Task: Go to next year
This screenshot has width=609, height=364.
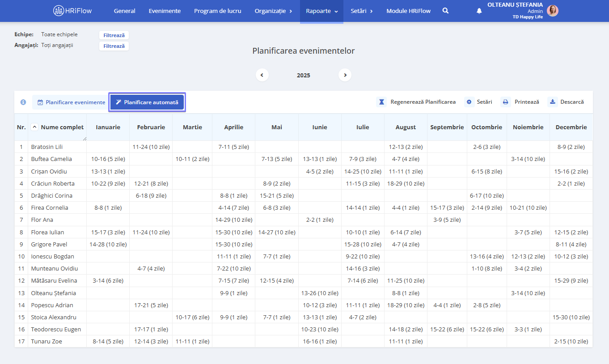Action: tap(345, 75)
